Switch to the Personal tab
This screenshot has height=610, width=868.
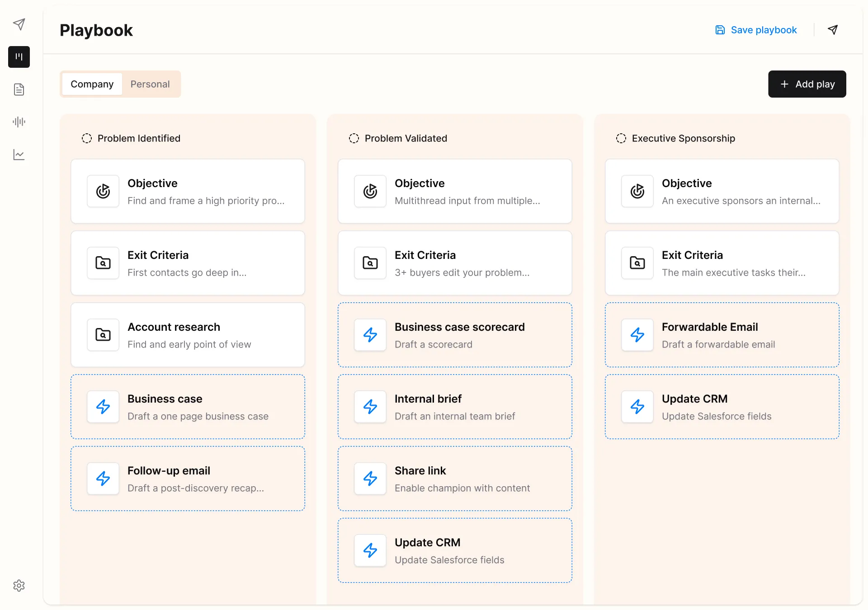(x=150, y=84)
